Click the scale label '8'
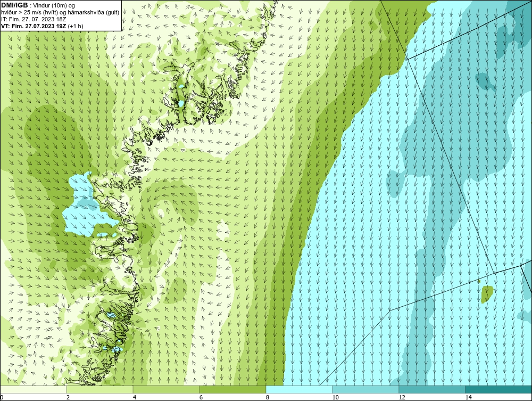532x401 pixels. (x=268, y=397)
